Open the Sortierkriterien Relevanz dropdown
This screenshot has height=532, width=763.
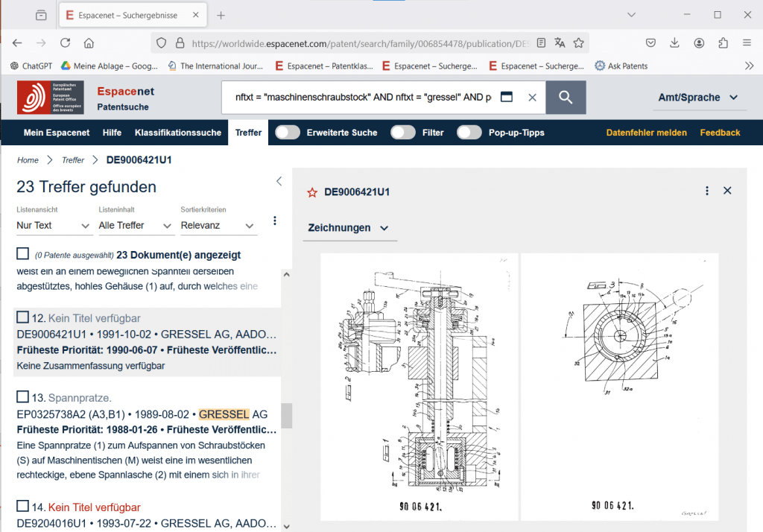[x=218, y=225]
